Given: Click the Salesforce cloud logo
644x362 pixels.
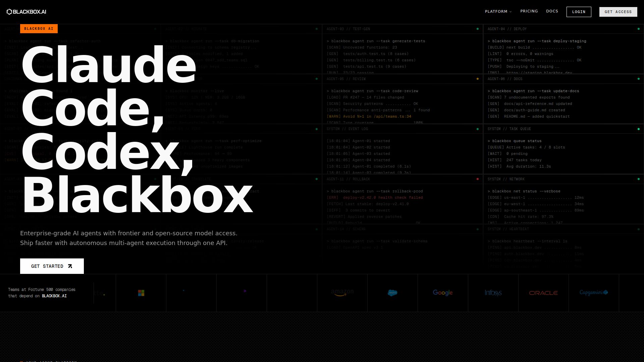Looking at the screenshot, I should click(392, 293).
